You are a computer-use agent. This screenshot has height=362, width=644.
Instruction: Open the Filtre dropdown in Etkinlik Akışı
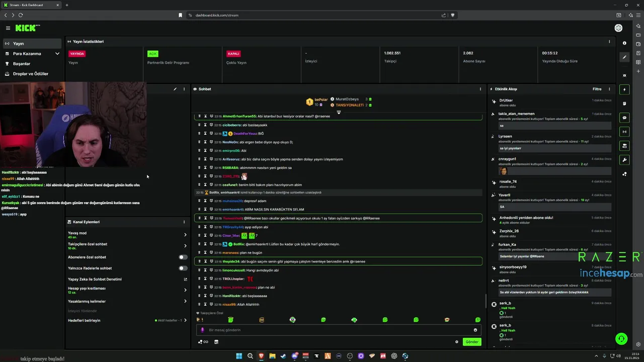pos(597,89)
